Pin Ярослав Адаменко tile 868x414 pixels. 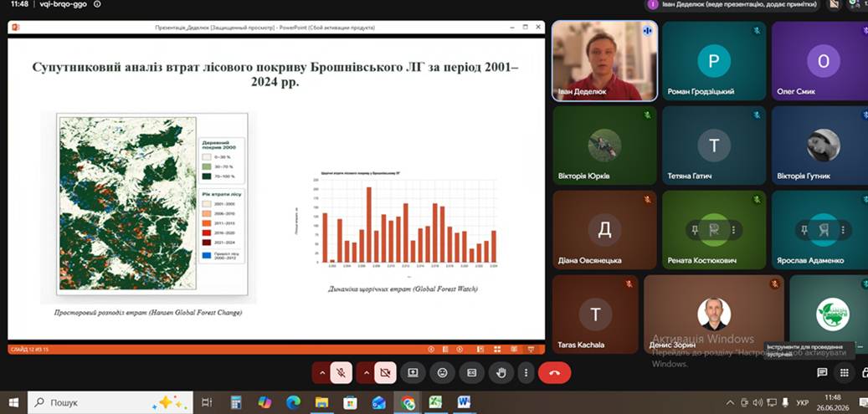pos(804,230)
